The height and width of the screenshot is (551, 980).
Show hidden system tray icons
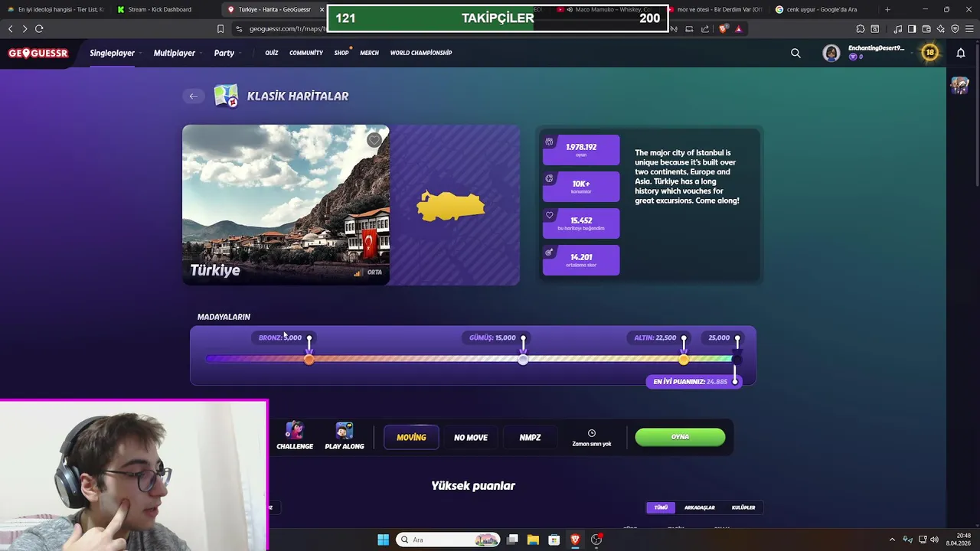892,540
